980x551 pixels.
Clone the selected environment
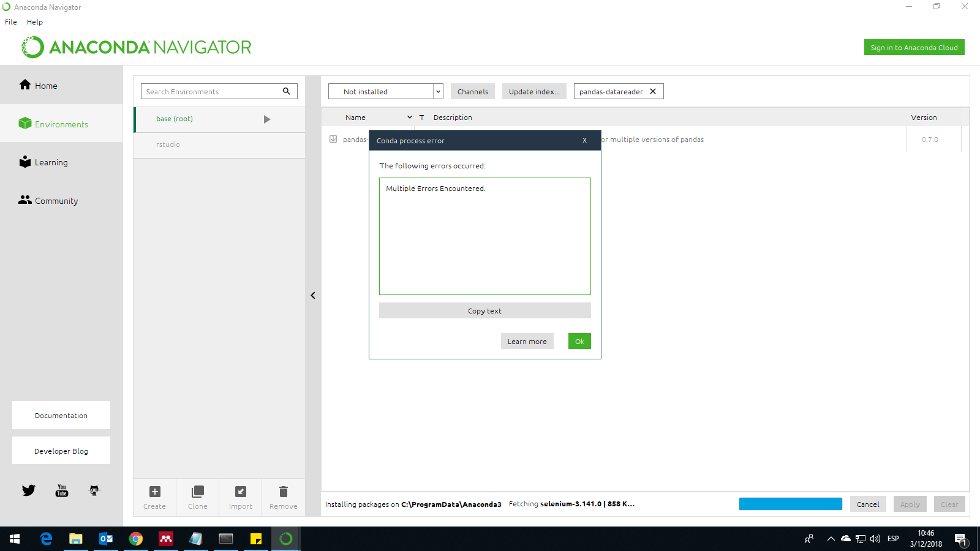(x=197, y=497)
